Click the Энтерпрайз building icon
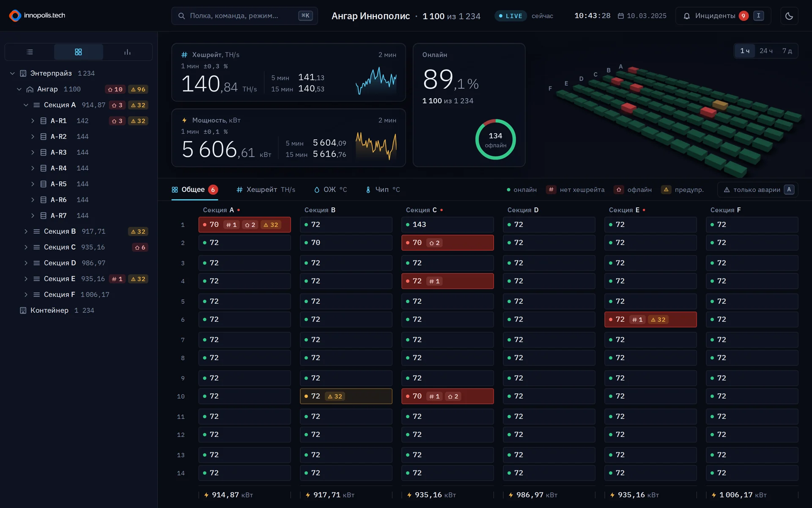812x508 pixels. 23,73
